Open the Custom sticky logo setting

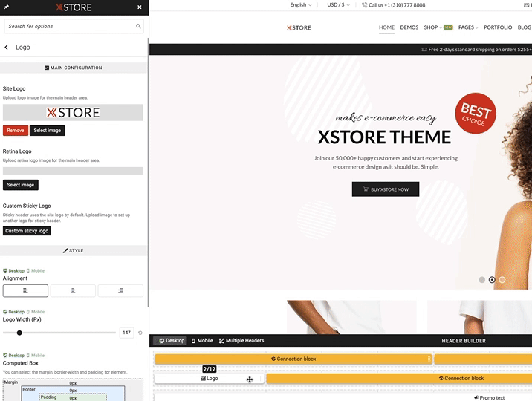click(27, 231)
